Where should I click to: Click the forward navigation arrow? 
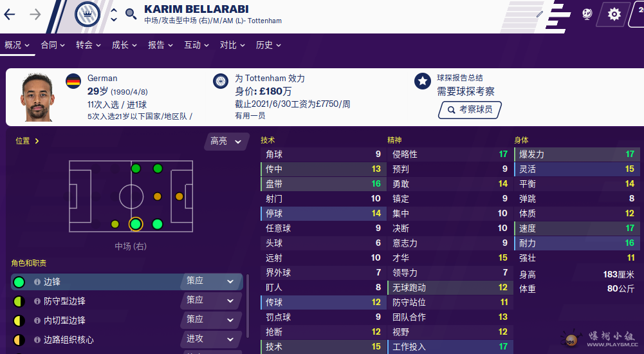35,14
